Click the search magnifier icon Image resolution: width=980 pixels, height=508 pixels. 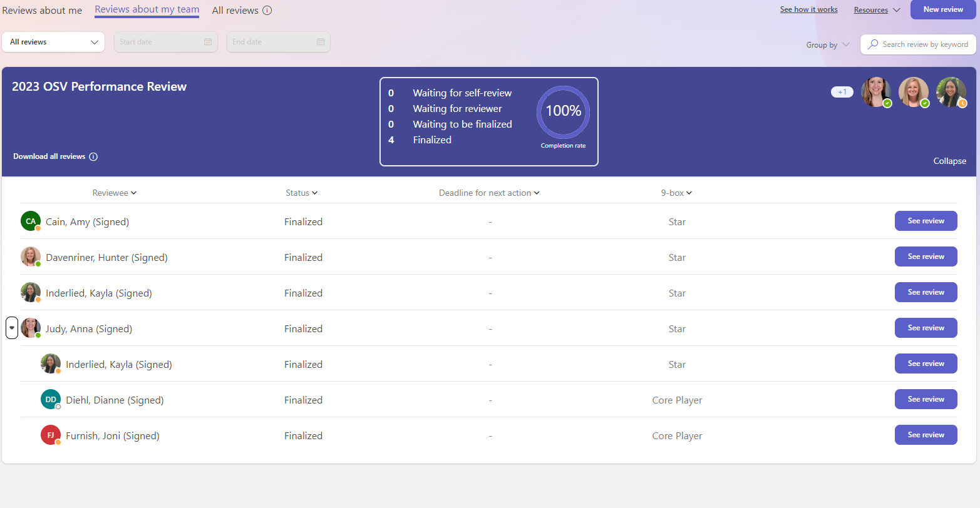(x=873, y=44)
